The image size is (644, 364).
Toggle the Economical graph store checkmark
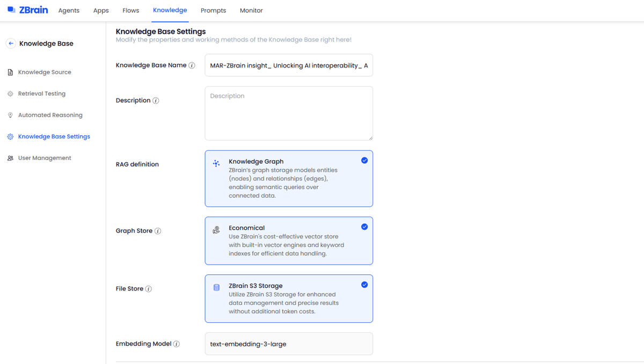[x=364, y=227]
